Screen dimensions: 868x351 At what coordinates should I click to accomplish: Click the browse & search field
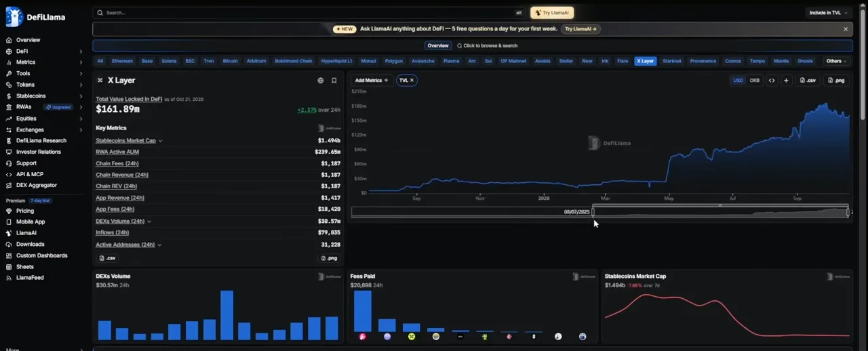487,45
